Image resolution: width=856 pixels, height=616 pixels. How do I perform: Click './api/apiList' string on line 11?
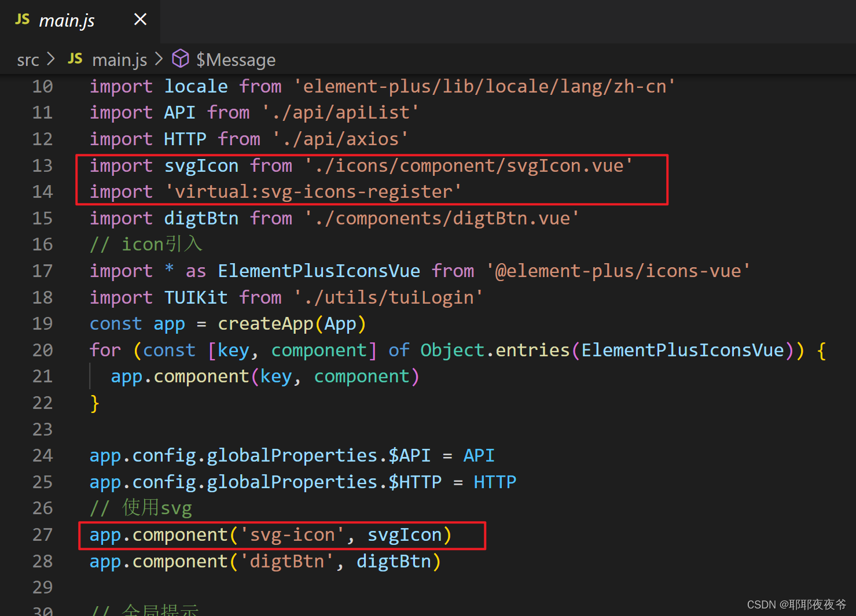point(340,113)
